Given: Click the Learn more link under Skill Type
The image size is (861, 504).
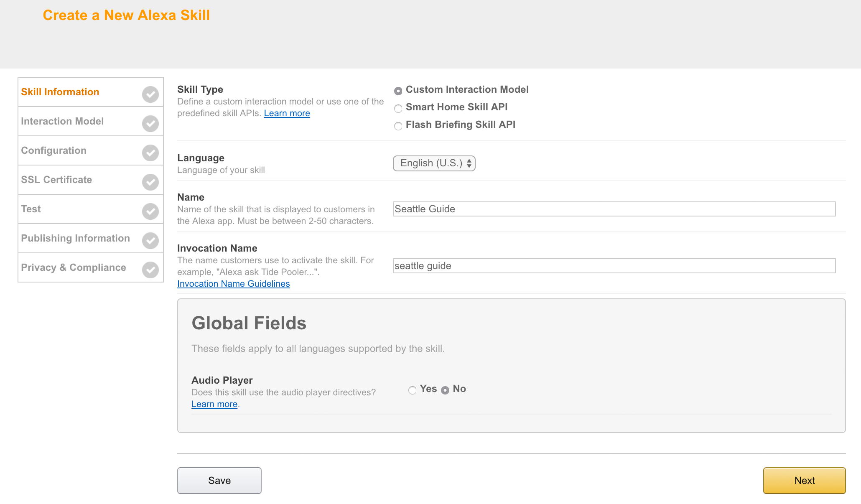Looking at the screenshot, I should (287, 113).
